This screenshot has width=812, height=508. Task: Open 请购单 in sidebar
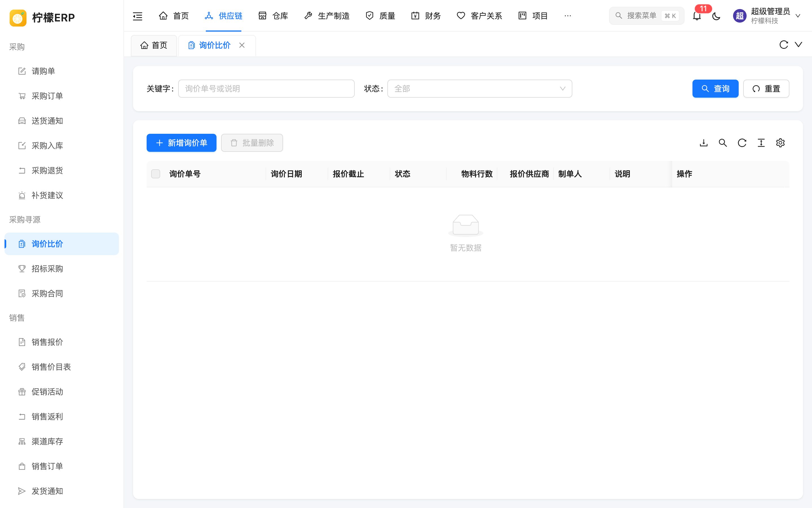(x=62, y=71)
